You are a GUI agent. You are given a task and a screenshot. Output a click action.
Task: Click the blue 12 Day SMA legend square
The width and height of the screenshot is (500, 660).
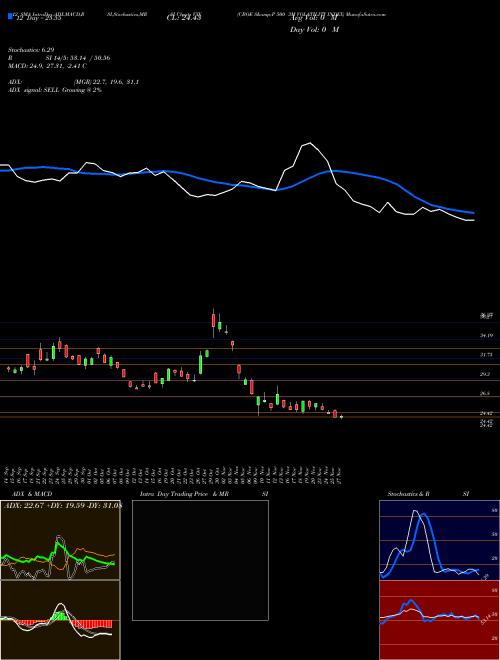point(10,17)
